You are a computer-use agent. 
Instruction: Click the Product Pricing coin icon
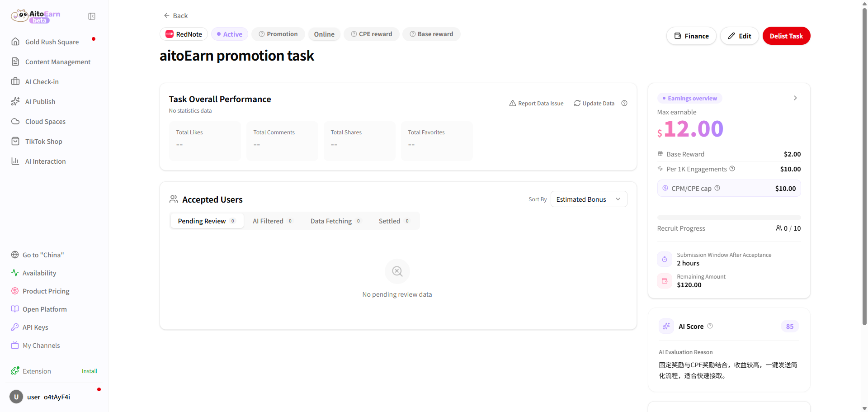coord(15,291)
